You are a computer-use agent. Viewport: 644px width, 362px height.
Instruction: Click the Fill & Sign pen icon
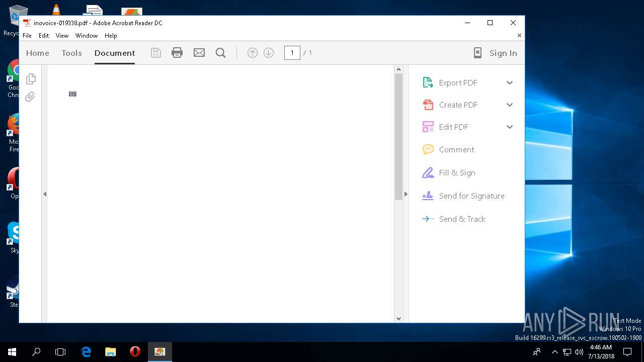click(428, 172)
